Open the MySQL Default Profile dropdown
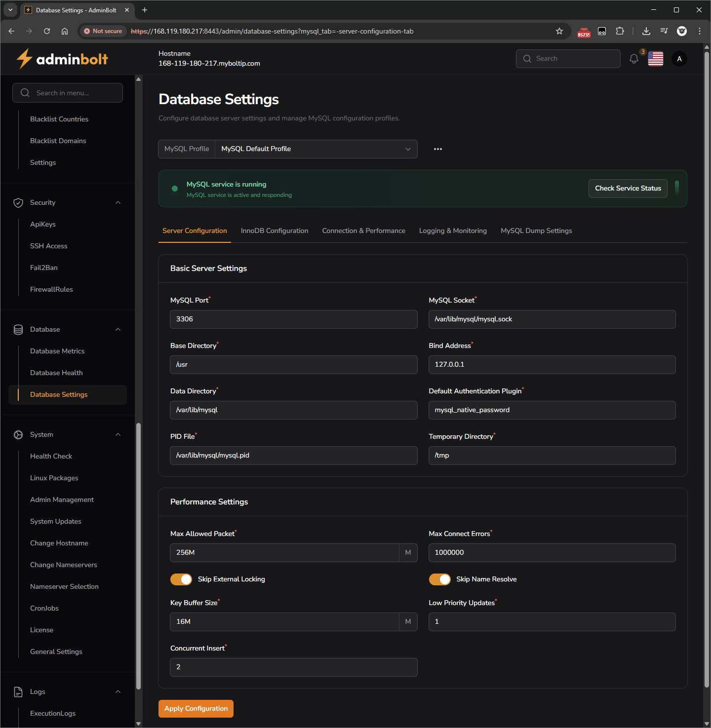Viewport: 711px width, 728px height. 316,149
